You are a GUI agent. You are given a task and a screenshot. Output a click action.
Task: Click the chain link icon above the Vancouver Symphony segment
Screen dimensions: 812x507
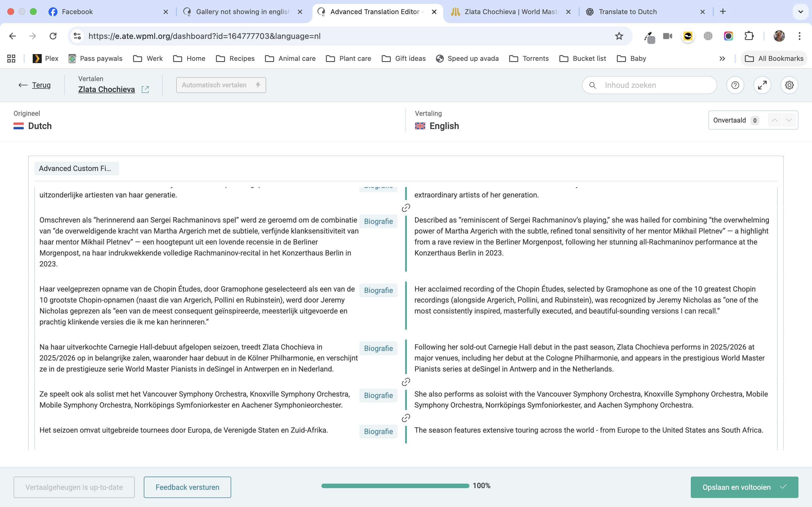406,382
